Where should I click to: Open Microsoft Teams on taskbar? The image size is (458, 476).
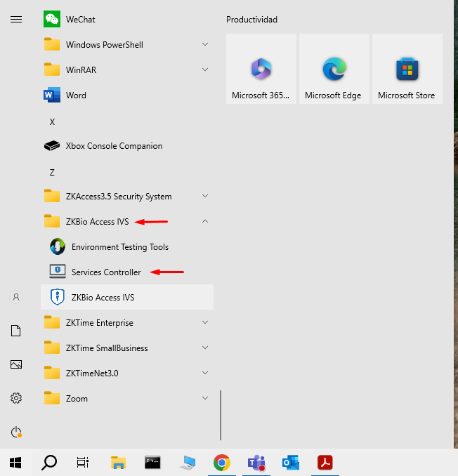click(256, 463)
